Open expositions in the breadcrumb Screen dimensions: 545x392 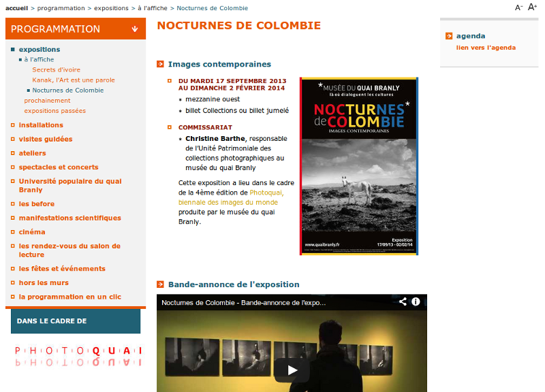tap(111, 8)
